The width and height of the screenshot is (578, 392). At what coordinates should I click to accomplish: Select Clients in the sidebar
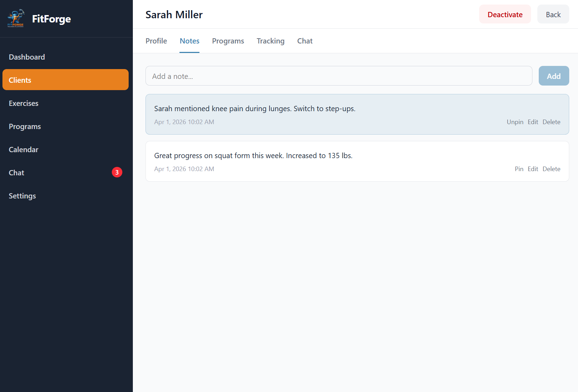click(x=20, y=80)
